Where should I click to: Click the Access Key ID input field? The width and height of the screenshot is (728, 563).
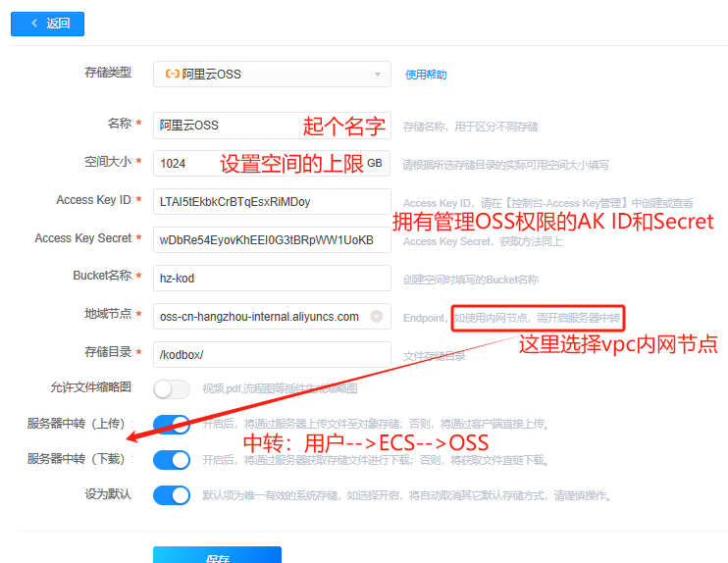pyautogui.click(x=272, y=201)
